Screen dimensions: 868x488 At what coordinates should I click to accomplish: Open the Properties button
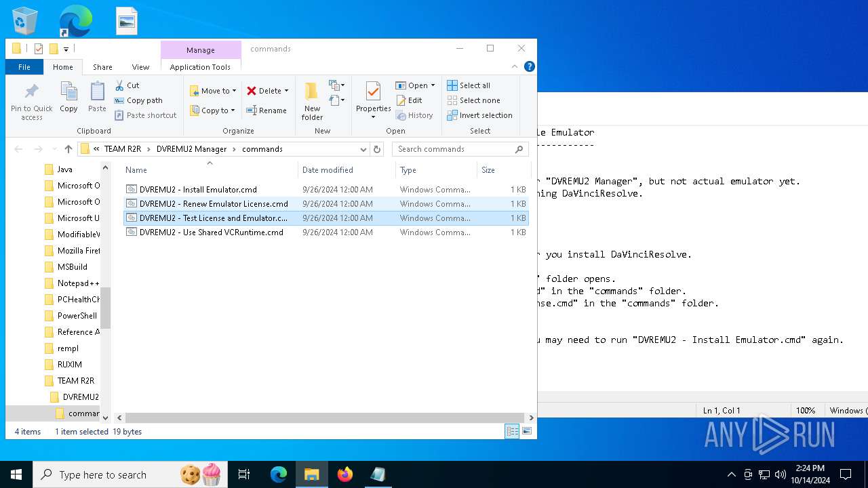pyautogui.click(x=374, y=100)
